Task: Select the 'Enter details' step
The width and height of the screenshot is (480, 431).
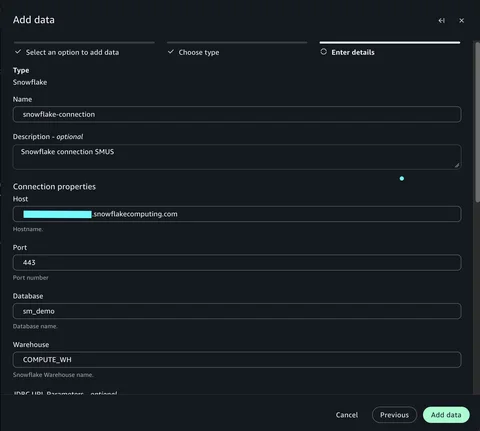Action: coord(353,52)
